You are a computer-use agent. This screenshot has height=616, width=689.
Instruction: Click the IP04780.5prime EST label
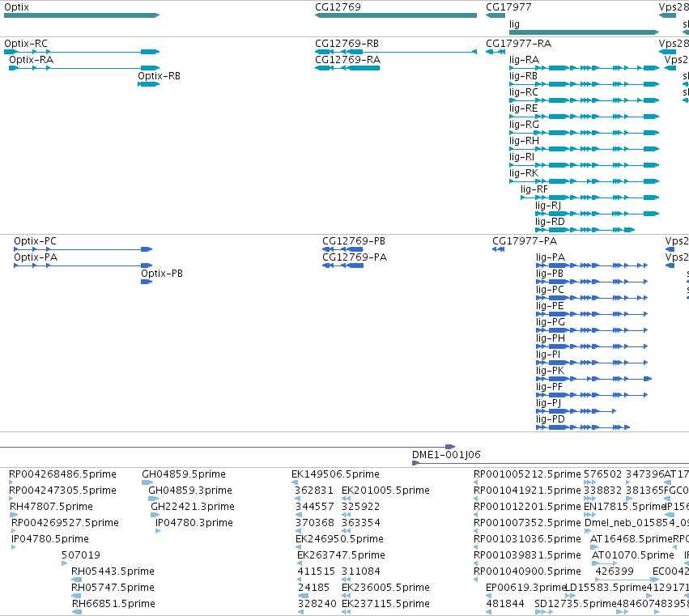coord(50,539)
